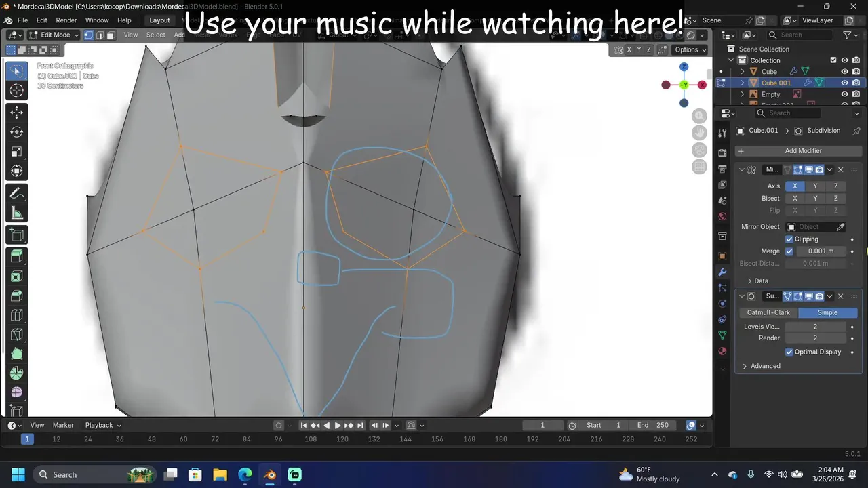Switch to face select mode
Image resolution: width=868 pixels, height=488 pixels.
(111, 35)
